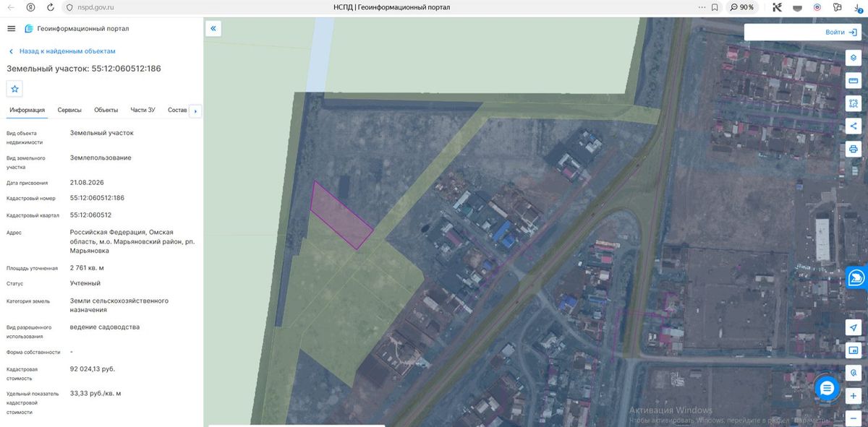Click the nspd.gov.ru address bar
The height and width of the screenshot is (427, 868).
(x=95, y=7)
